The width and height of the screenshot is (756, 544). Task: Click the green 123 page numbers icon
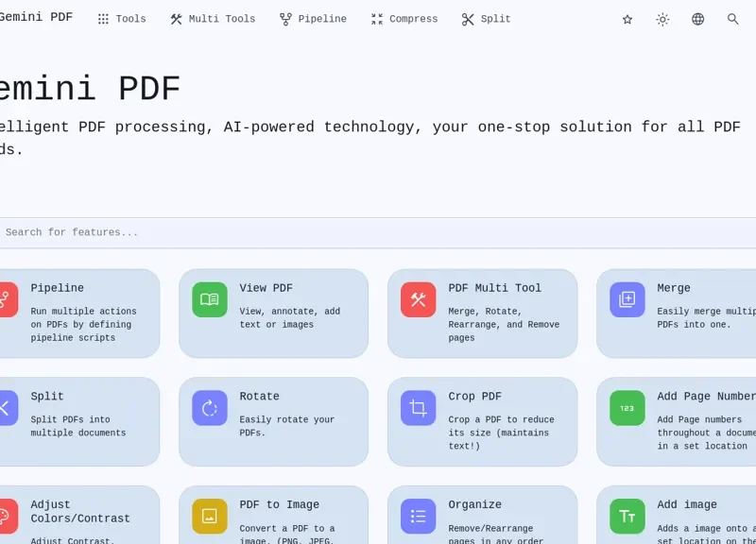[627, 408]
